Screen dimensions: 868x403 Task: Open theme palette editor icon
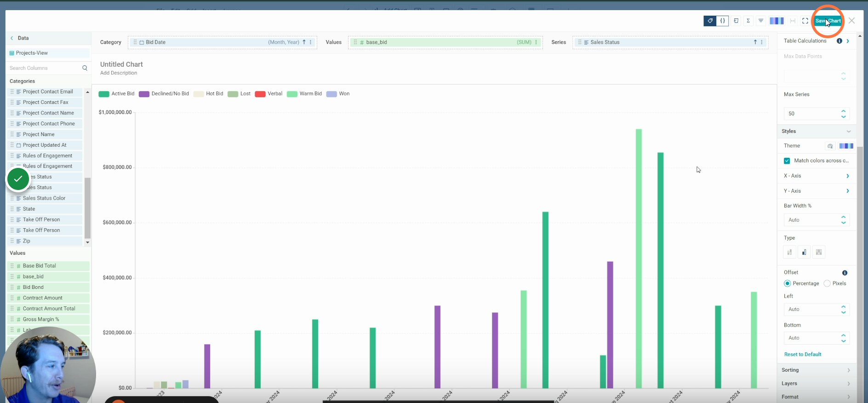coord(830,146)
